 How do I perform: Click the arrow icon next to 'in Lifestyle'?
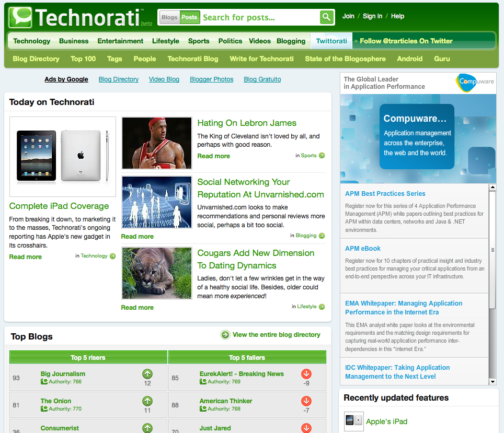322,307
